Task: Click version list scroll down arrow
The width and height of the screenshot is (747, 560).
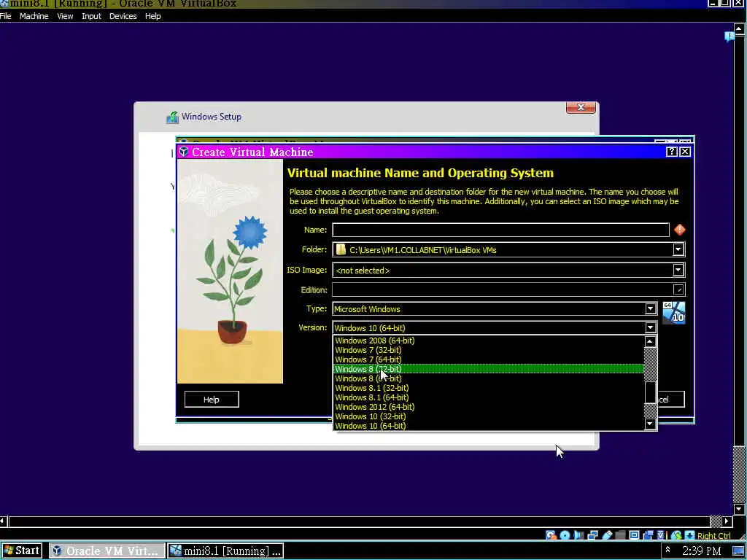Action: pos(650,424)
